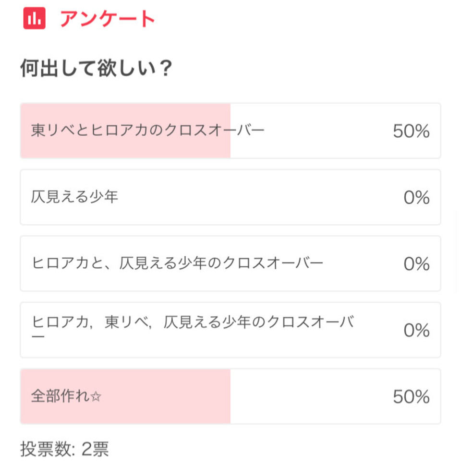Image resolution: width=461 pixels, height=476 pixels.
Task: Select the 全部作れ☆ poll option
Action: (x=230, y=396)
